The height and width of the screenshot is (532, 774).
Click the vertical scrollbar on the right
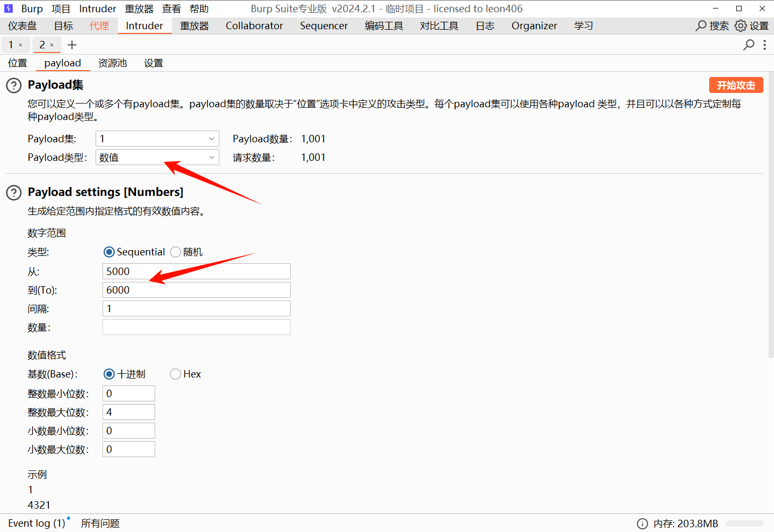click(771, 215)
